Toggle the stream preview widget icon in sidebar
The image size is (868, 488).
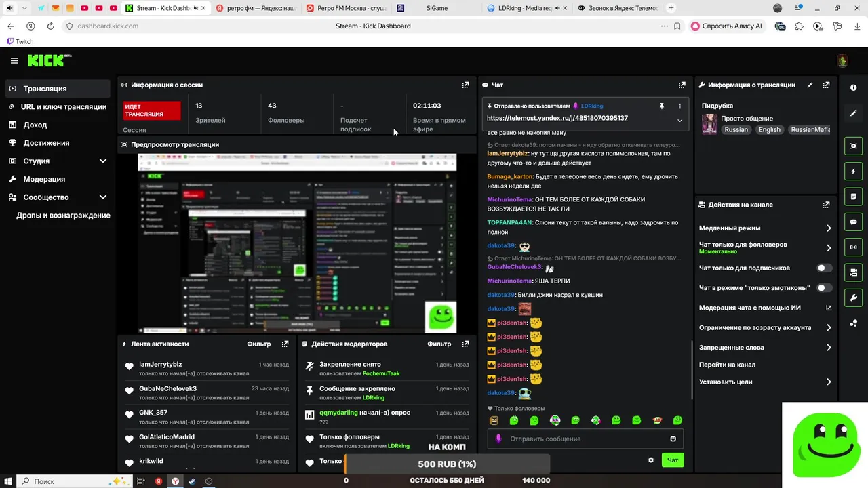pyautogui.click(x=853, y=146)
